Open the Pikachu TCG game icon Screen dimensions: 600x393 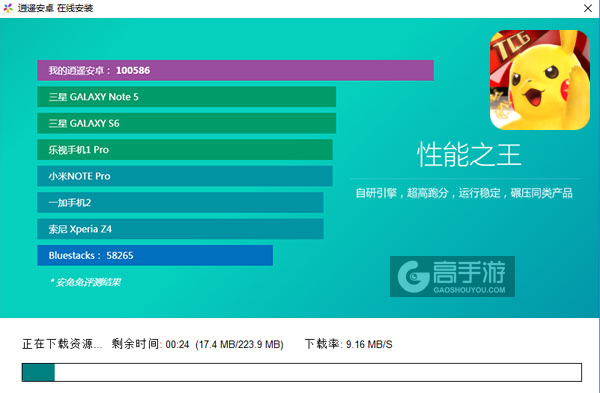pos(540,80)
